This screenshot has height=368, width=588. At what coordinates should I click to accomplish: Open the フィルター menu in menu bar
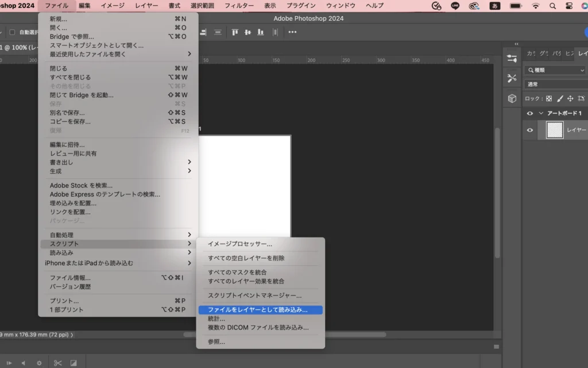point(239,6)
